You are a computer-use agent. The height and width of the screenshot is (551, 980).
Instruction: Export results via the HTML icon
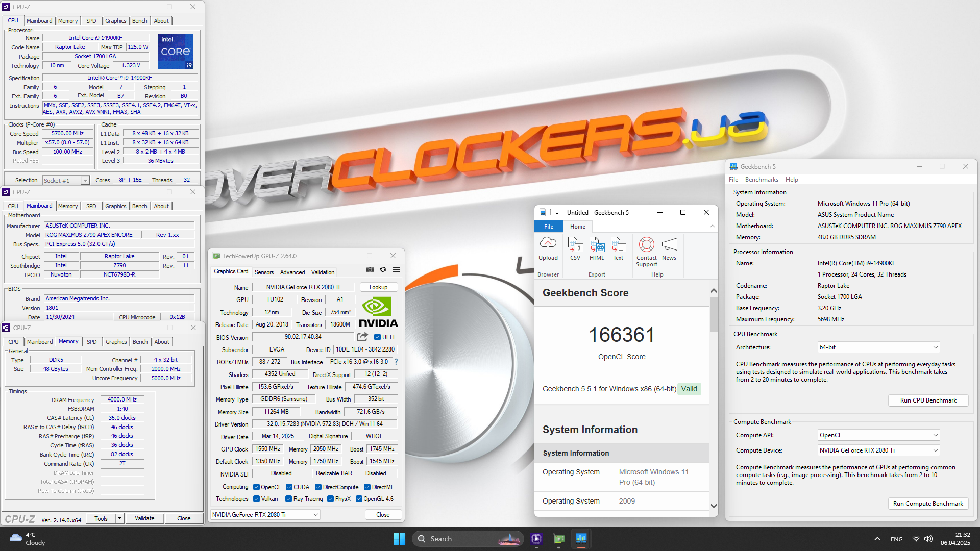point(597,244)
